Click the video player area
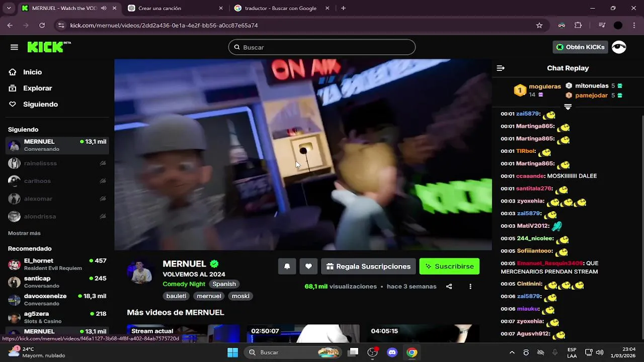644x362 pixels. pos(303,154)
